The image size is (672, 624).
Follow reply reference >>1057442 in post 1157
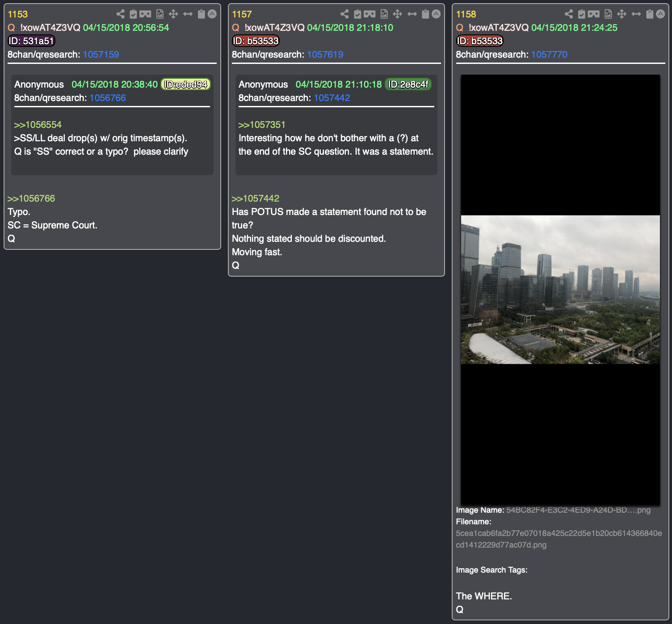[x=256, y=198]
